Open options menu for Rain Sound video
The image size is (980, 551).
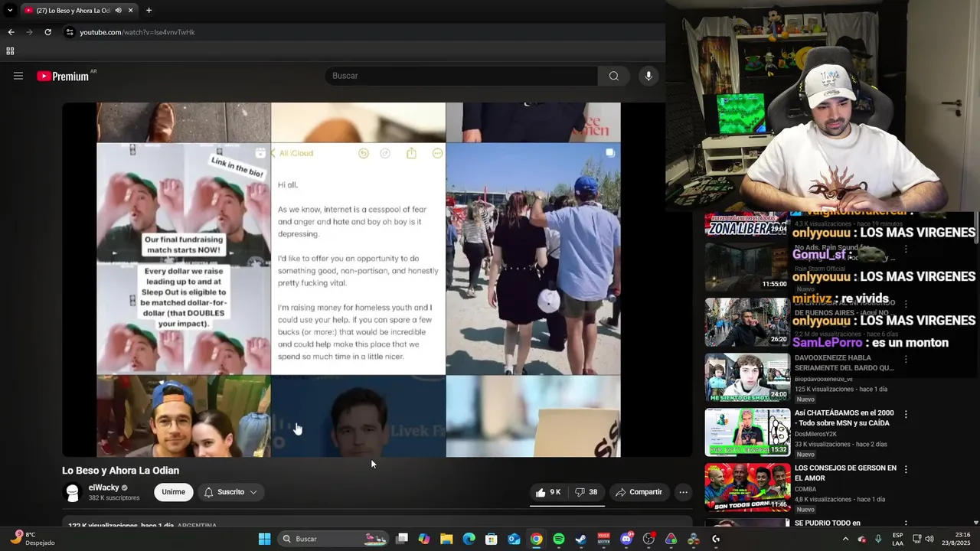[906, 249]
